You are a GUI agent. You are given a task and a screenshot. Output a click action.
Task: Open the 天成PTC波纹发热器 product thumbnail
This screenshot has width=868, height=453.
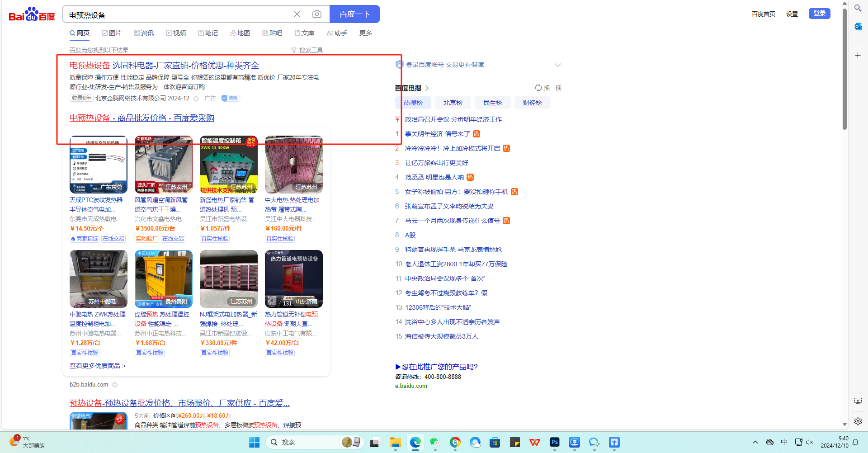[x=99, y=165]
